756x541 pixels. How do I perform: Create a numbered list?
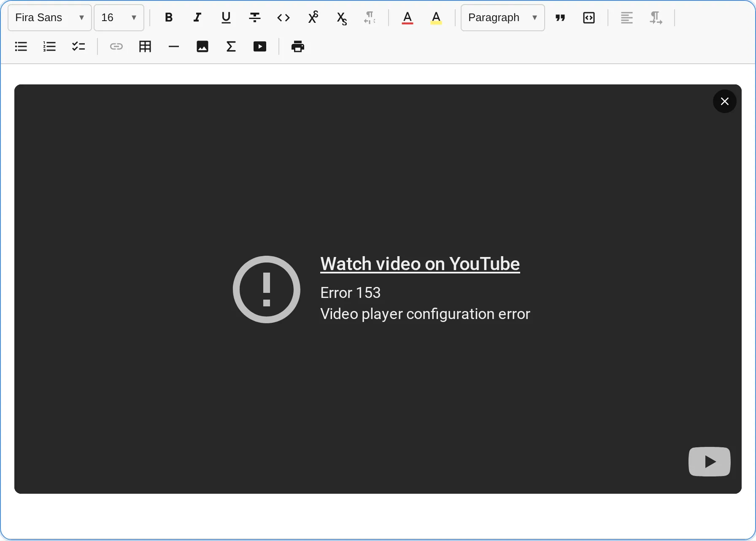point(50,46)
